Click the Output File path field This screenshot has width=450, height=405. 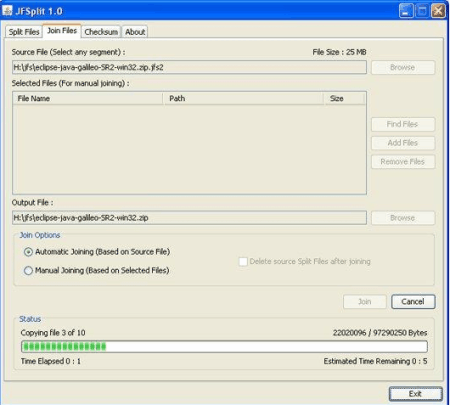189,218
